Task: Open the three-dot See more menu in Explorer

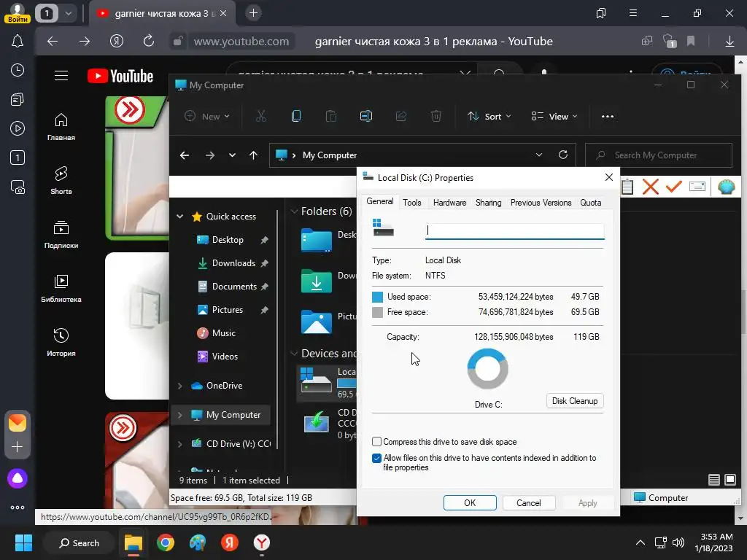Action: point(608,116)
